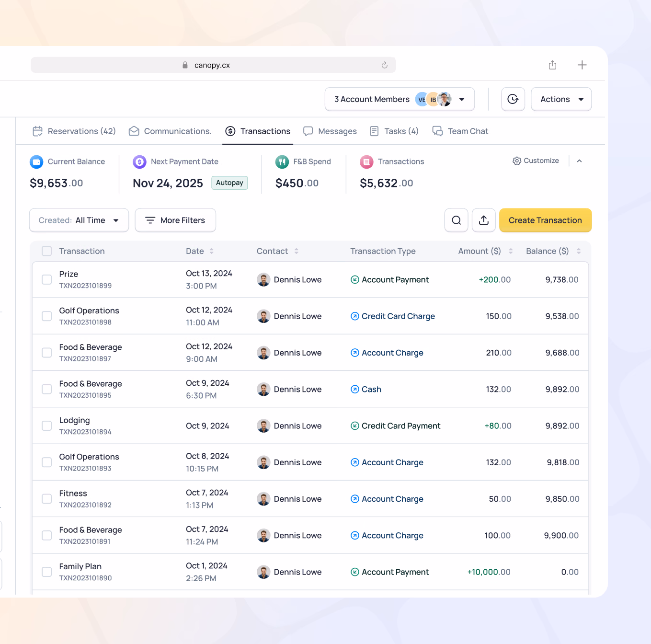Click the Current Balance wallet icon

[x=36, y=162]
